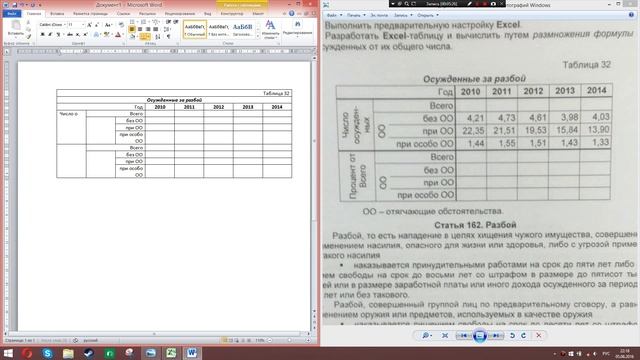Image resolution: width=640 pixels, height=360 pixels.
Task: Click the Clear Formatting icon
Action: (x=121, y=24)
